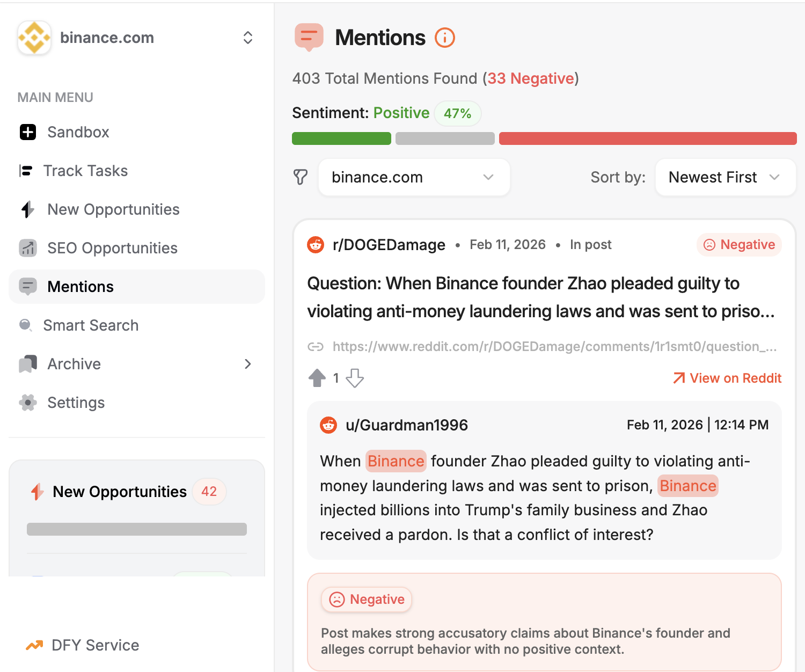Click the New Opportunities card progress bar
Screen dimensions: 805x672
(x=137, y=529)
